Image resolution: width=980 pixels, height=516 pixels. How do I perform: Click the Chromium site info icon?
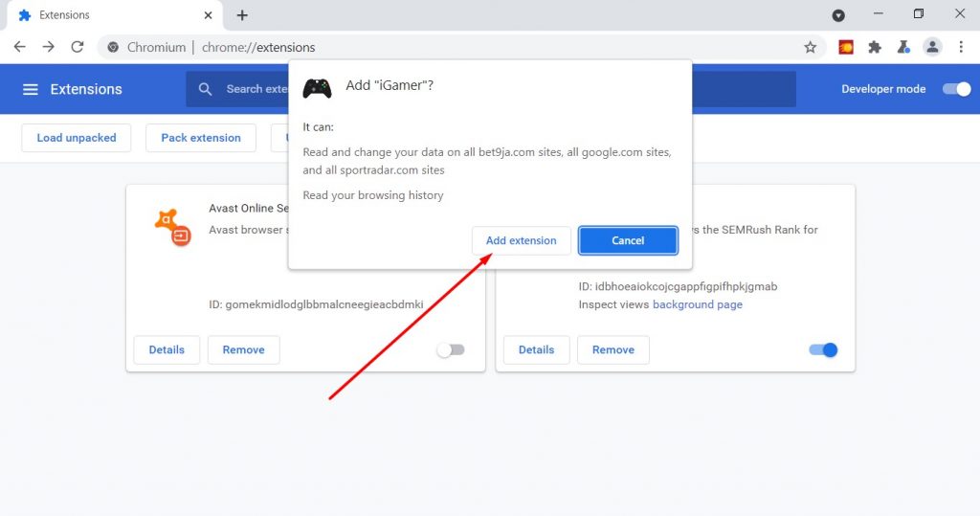tap(113, 47)
